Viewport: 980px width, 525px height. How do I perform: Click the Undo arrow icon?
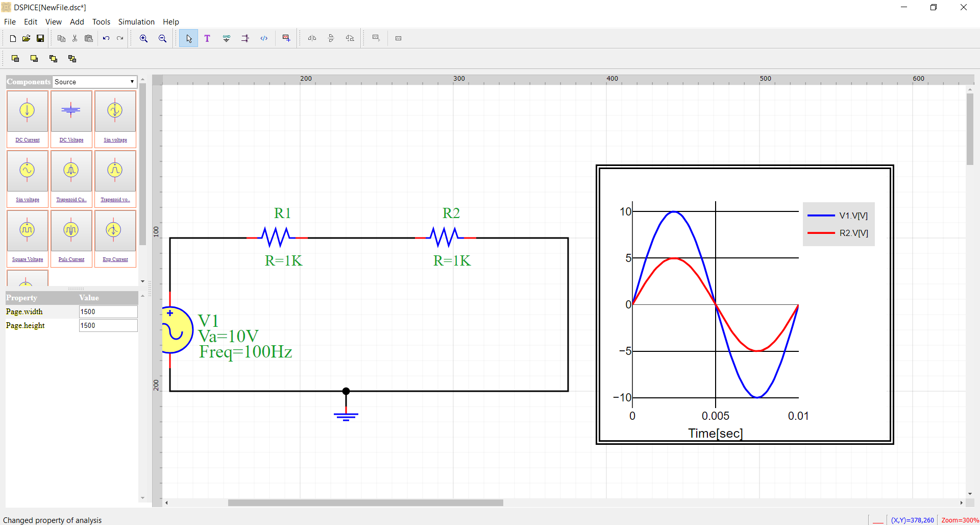[x=106, y=38]
